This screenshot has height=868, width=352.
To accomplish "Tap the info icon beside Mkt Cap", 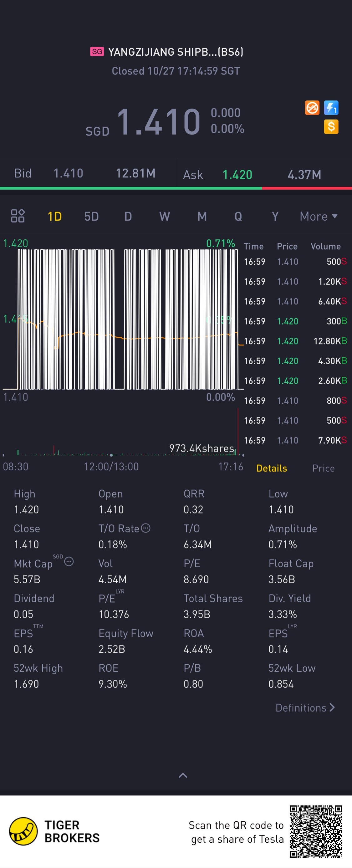I will [x=69, y=562].
